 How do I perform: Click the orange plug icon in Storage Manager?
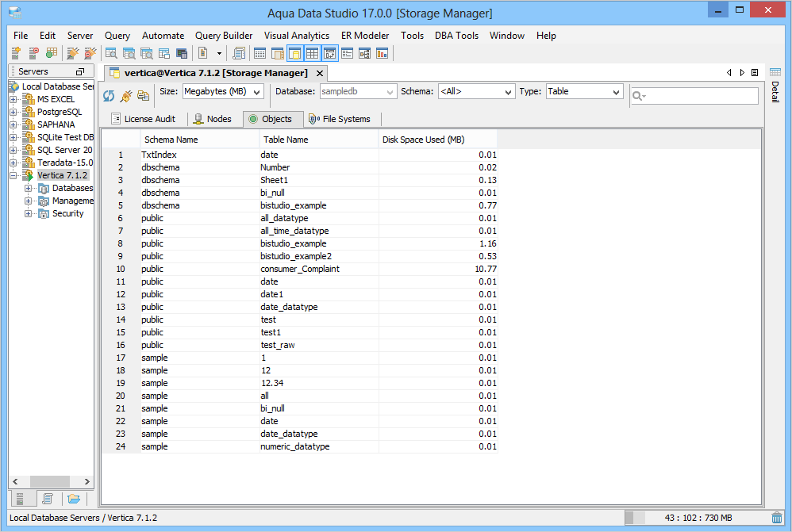point(126,95)
